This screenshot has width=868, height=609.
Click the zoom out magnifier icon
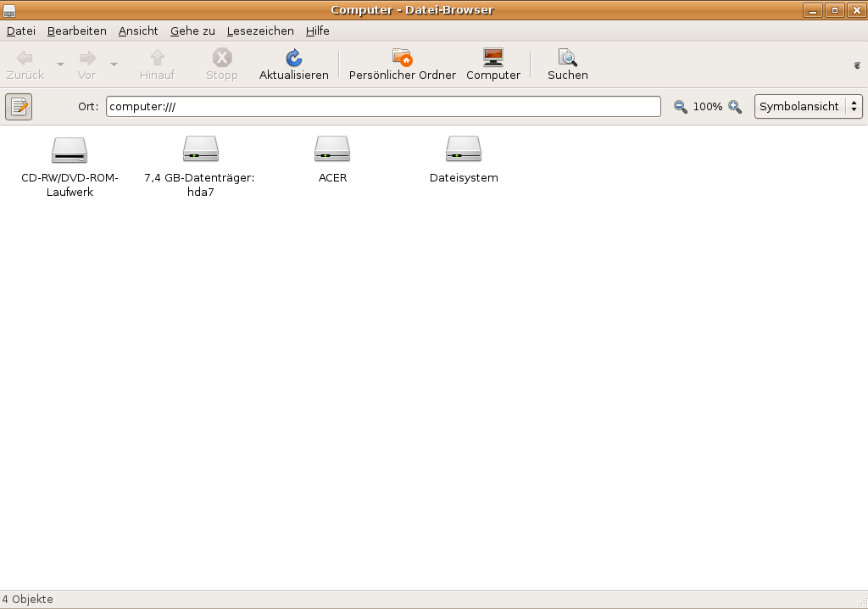[681, 107]
